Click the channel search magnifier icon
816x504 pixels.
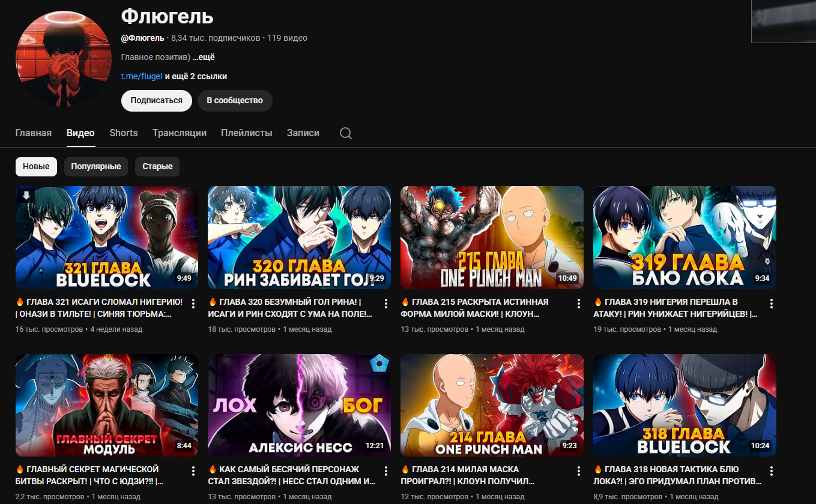click(346, 133)
